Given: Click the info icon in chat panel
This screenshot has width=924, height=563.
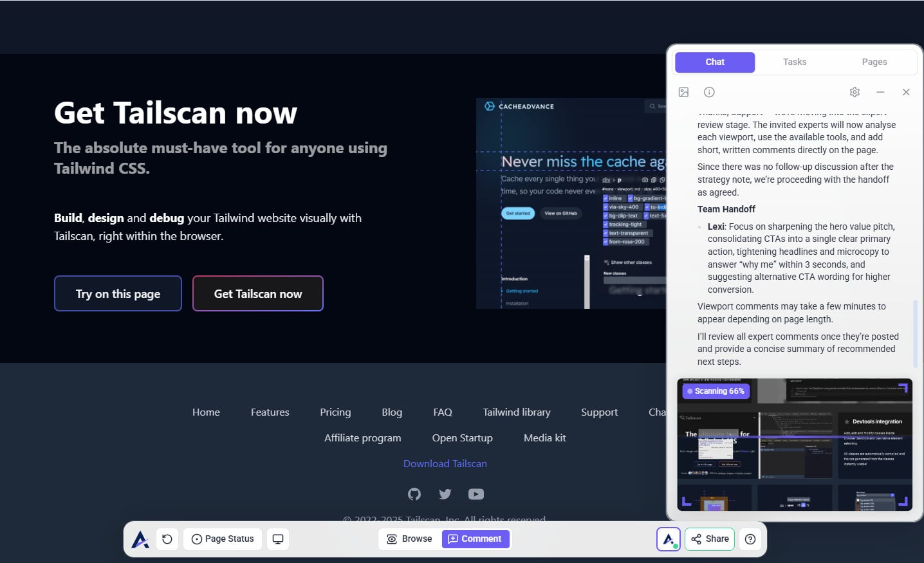Looking at the screenshot, I should point(709,92).
